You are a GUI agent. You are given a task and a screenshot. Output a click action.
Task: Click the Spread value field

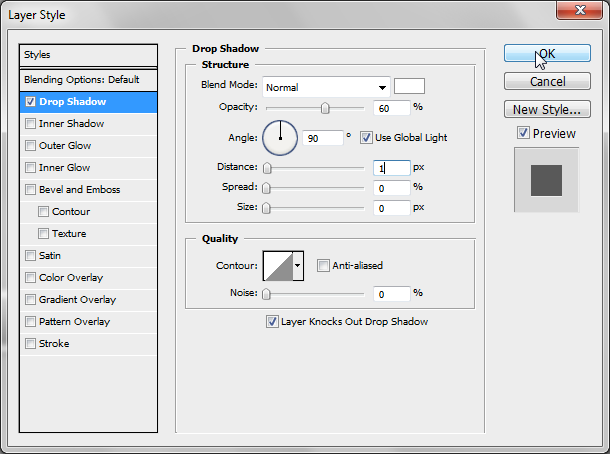392,188
